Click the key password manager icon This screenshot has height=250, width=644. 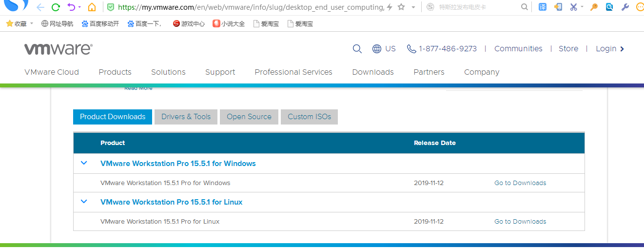[x=594, y=7]
